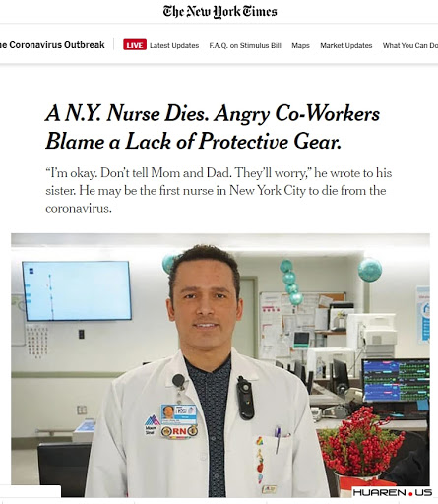Click The New York Times logo
The height and width of the screenshot is (504, 438).
click(219, 12)
